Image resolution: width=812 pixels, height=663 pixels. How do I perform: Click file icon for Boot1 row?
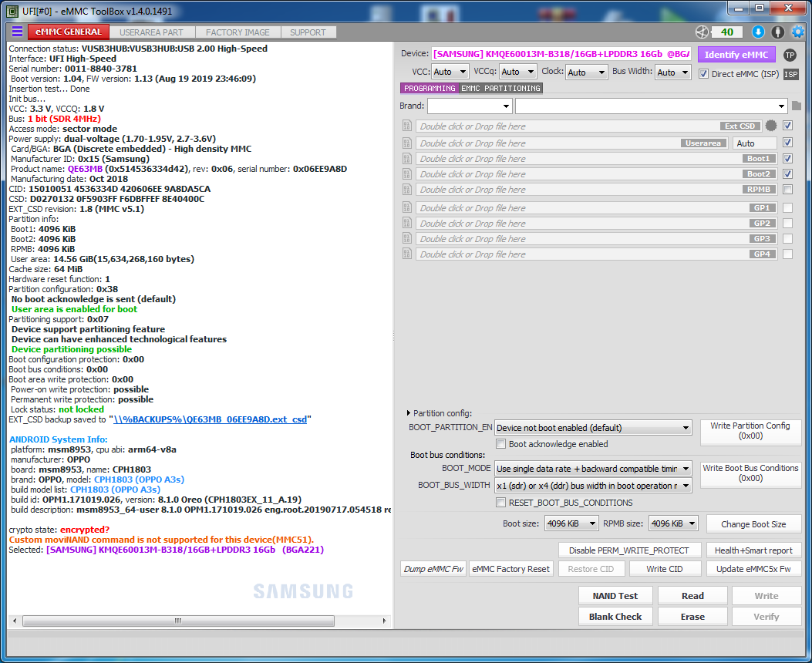click(407, 158)
